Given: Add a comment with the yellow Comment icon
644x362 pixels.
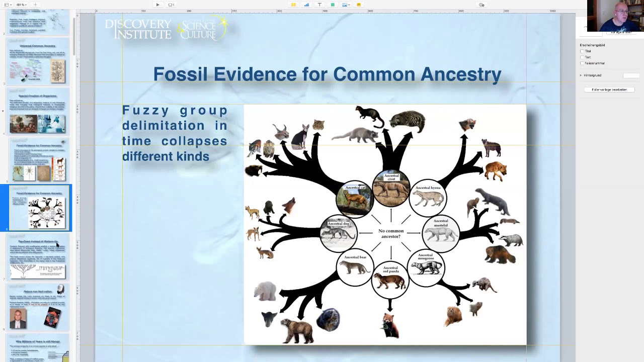Looking at the screenshot, I should pyautogui.click(x=359, y=5).
